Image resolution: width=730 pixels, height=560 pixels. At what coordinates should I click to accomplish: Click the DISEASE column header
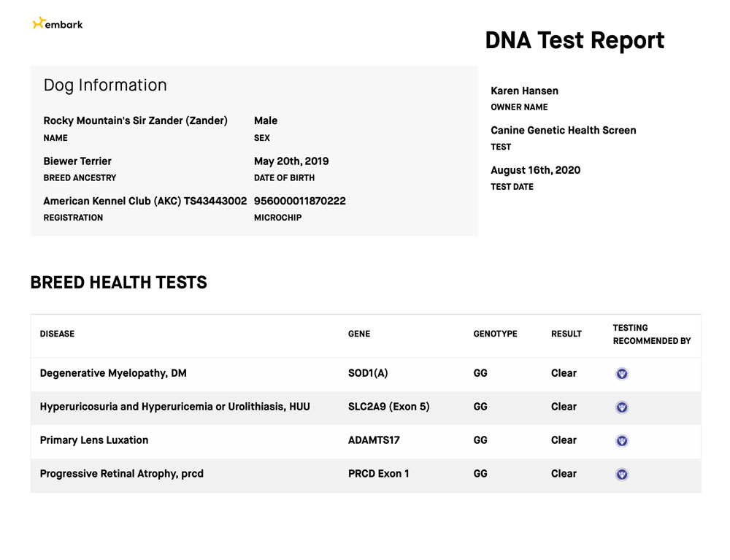(57, 334)
